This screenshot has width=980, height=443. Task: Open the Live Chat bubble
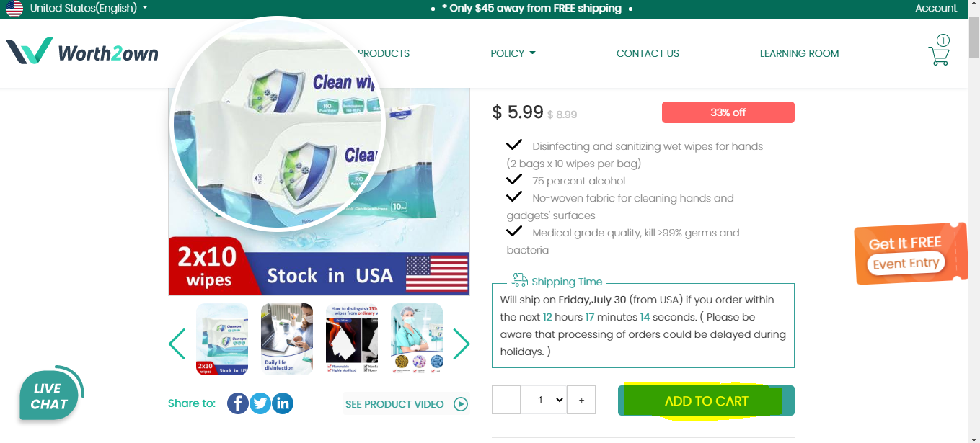[x=50, y=395]
